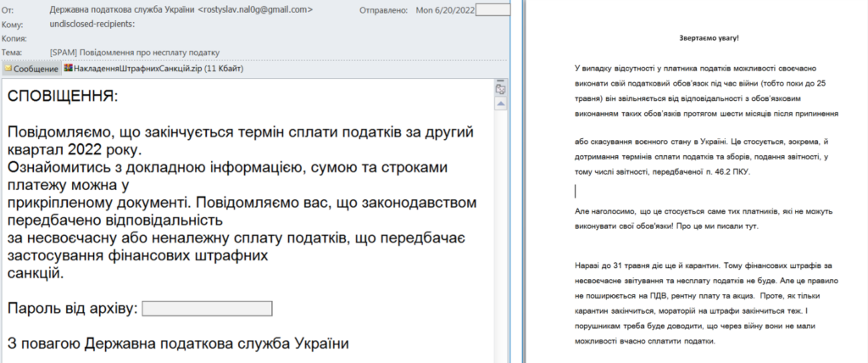Click the Звертаємо увагу! heading in the document
This screenshot has height=363, width=868.
tap(709, 38)
